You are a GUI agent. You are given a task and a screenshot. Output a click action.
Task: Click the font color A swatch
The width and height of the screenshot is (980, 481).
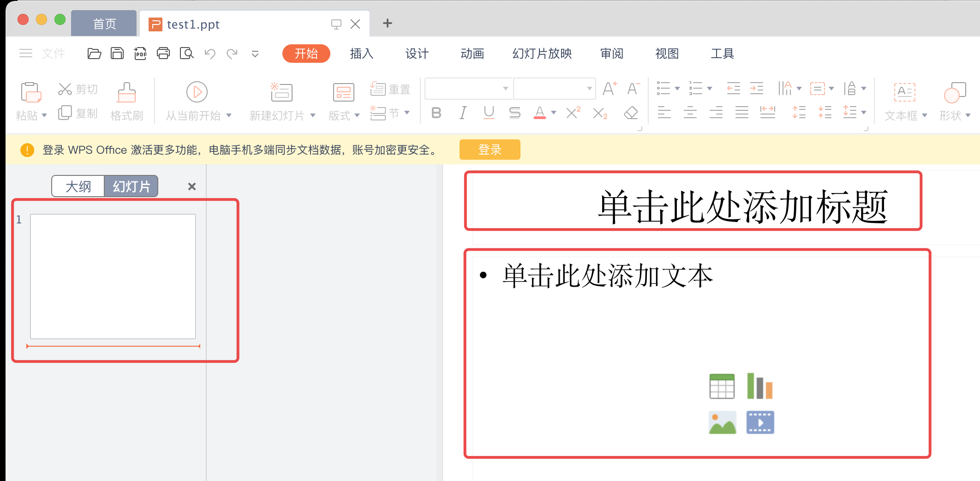(x=539, y=113)
